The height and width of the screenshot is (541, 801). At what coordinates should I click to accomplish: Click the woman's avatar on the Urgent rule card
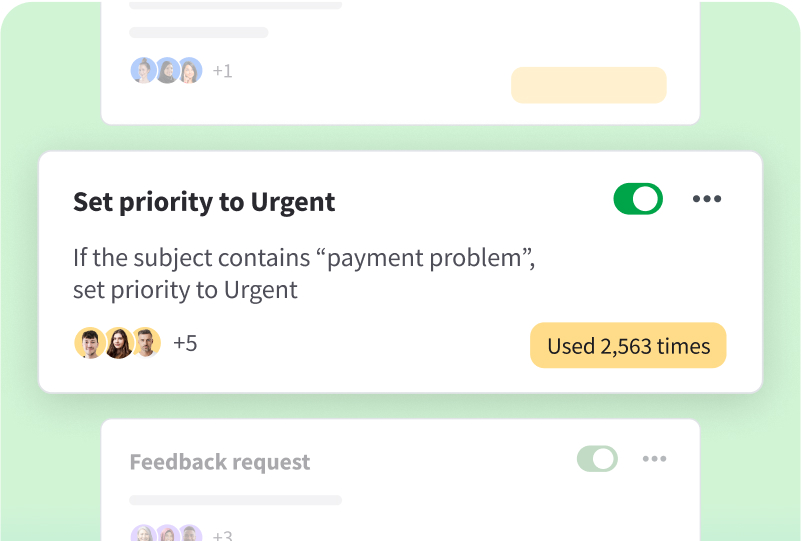click(119, 343)
